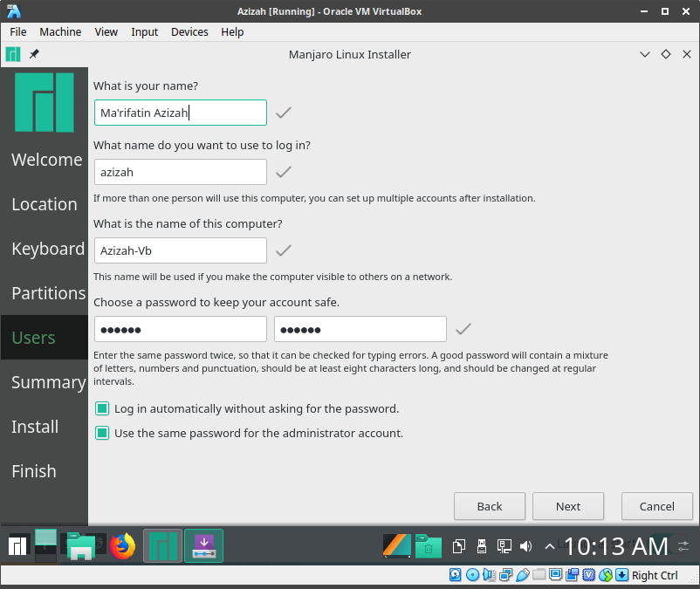Click the password confirmation field

coord(360,329)
